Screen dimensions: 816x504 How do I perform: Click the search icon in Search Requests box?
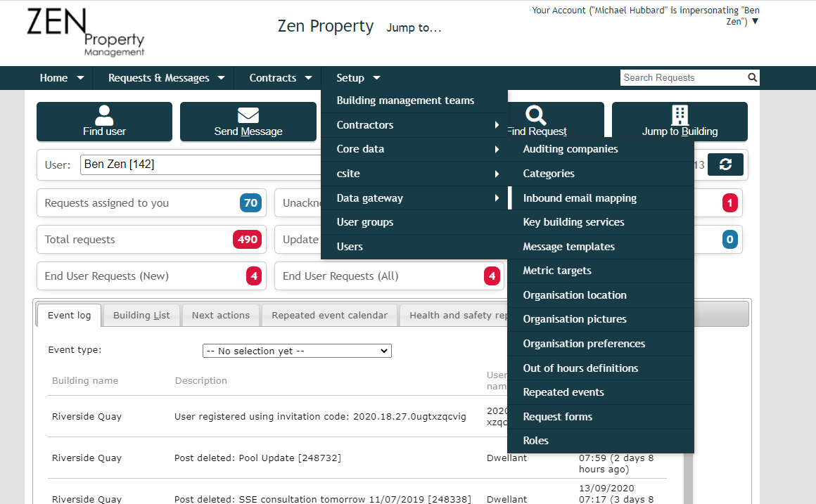click(x=752, y=77)
